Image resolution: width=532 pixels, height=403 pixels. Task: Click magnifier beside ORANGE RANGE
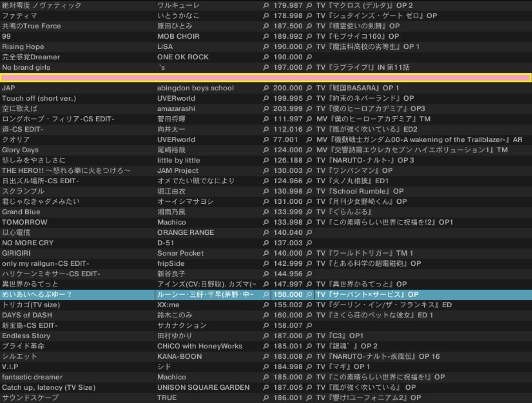[266, 233]
